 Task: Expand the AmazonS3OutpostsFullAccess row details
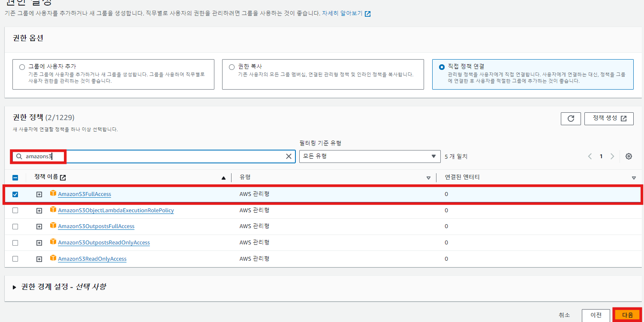click(x=39, y=226)
